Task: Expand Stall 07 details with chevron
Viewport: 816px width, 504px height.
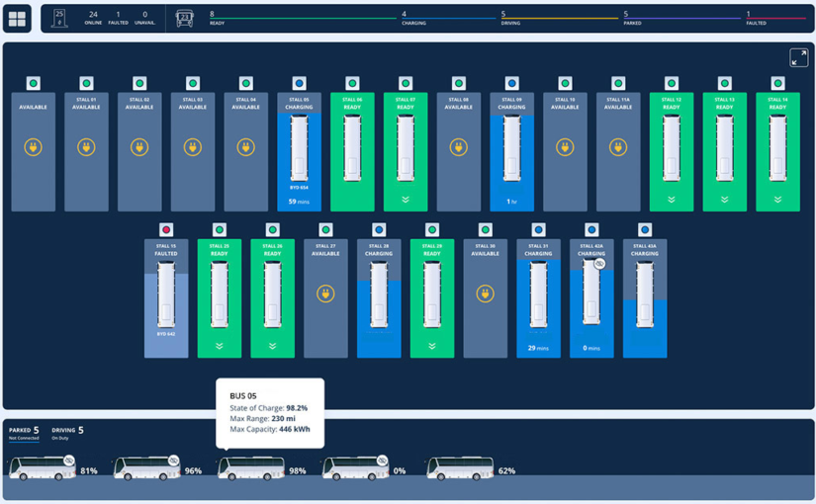Action: click(406, 200)
